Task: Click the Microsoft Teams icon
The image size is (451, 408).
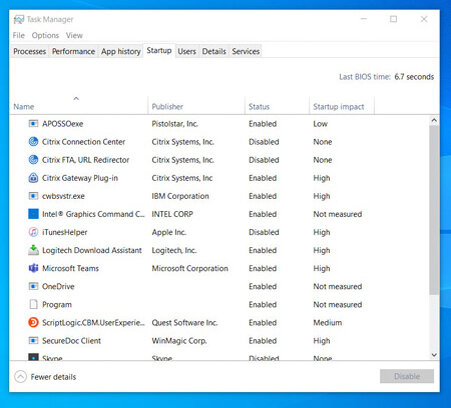Action: click(33, 268)
